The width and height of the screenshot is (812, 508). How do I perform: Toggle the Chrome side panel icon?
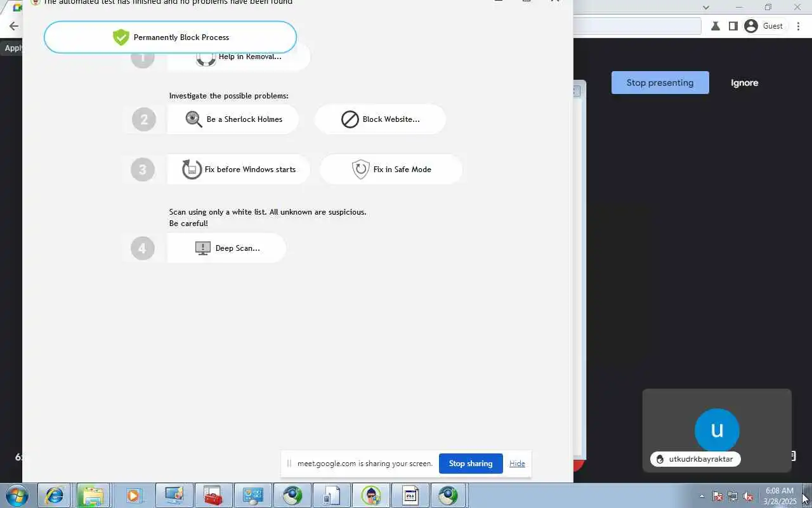733,26
